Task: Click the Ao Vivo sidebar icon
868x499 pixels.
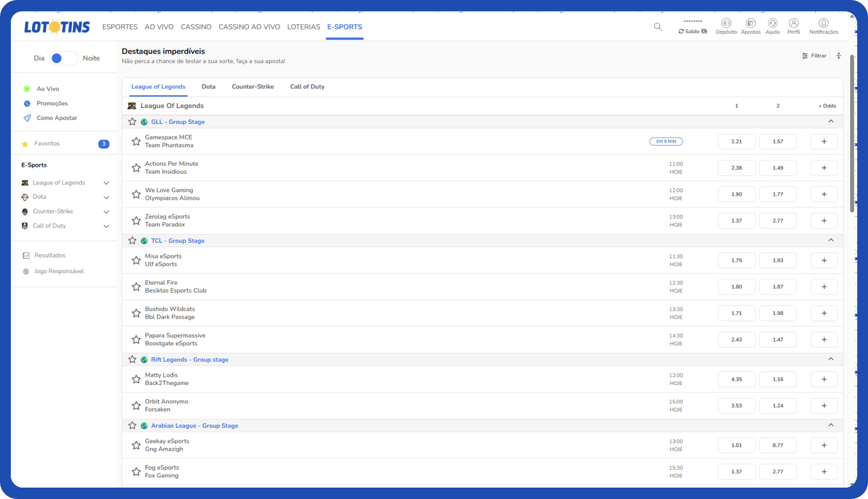Action: point(27,89)
